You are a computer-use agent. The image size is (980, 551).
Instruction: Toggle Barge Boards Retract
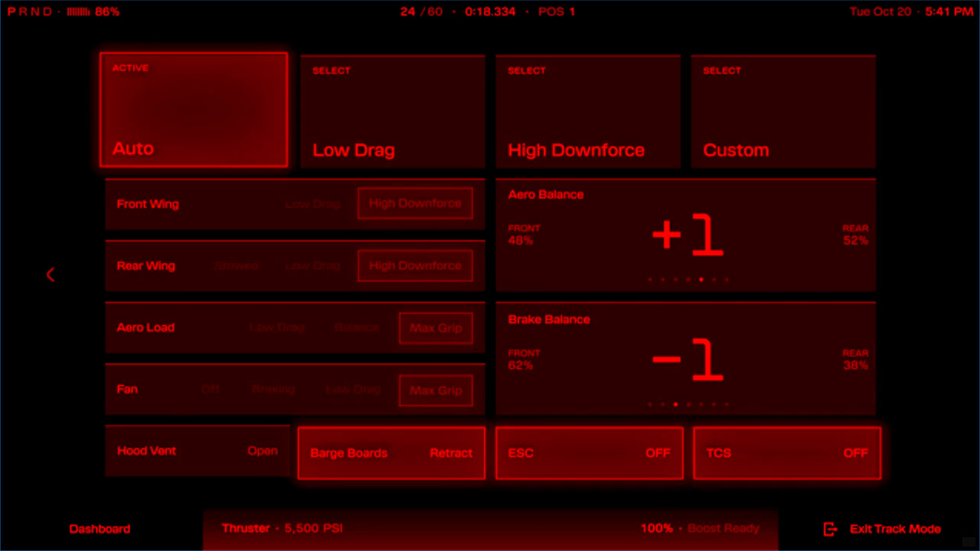391,453
